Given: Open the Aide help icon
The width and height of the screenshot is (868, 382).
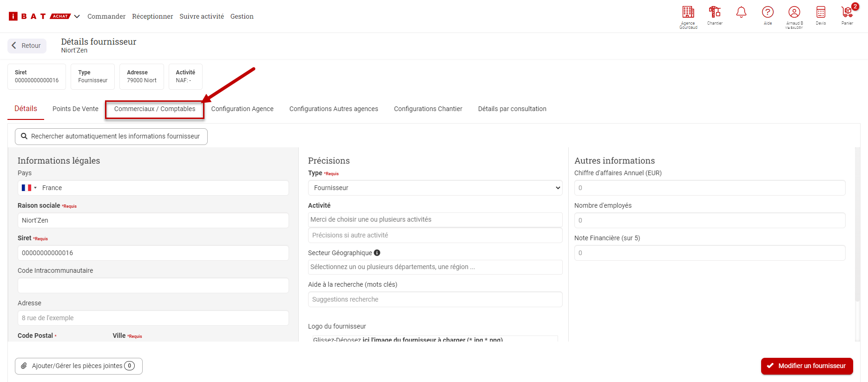Looking at the screenshot, I should 768,13.
